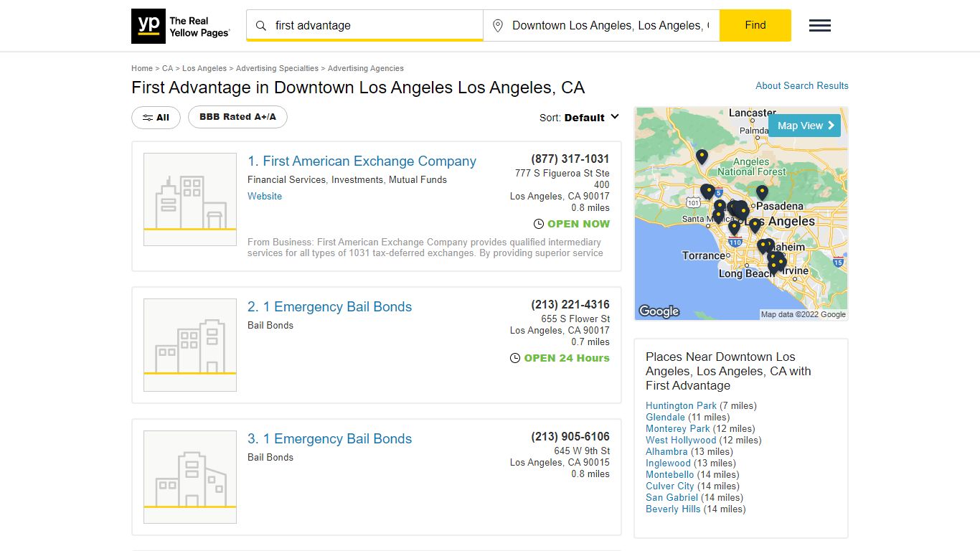Click the OPEN 24 Hours status text
The width and height of the screenshot is (980, 551).
(567, 358)
